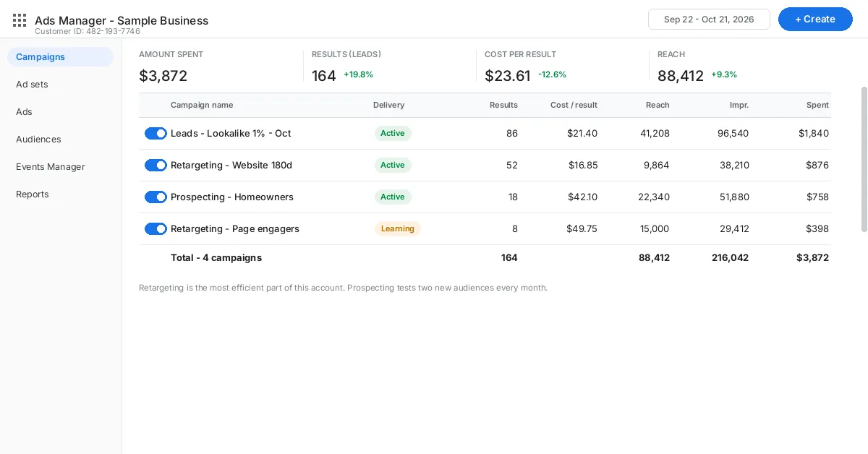
Task: Click the $876 spent cell
Action: click(817, 166)
